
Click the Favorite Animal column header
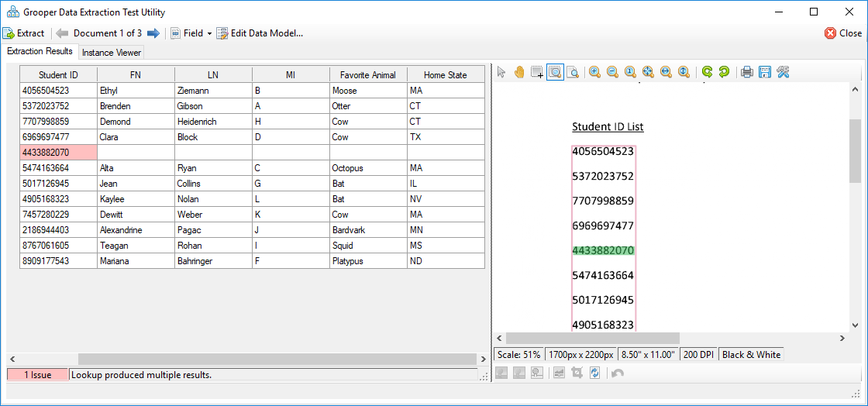[x=368, y=75]
